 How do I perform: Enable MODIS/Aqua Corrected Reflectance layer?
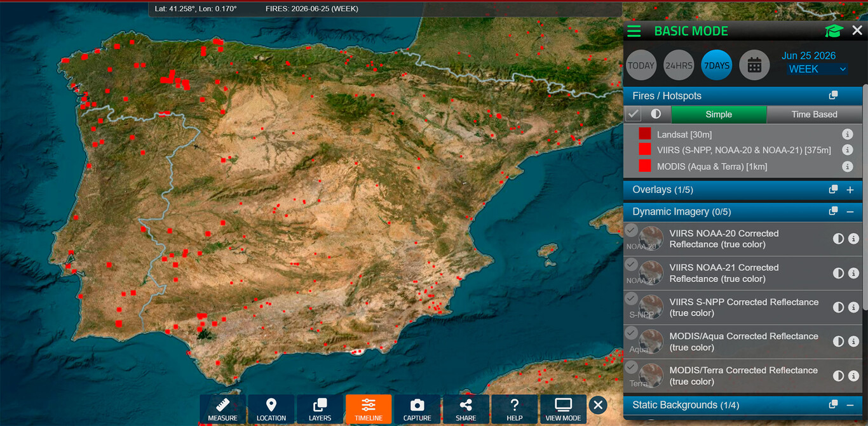(631, 333)
